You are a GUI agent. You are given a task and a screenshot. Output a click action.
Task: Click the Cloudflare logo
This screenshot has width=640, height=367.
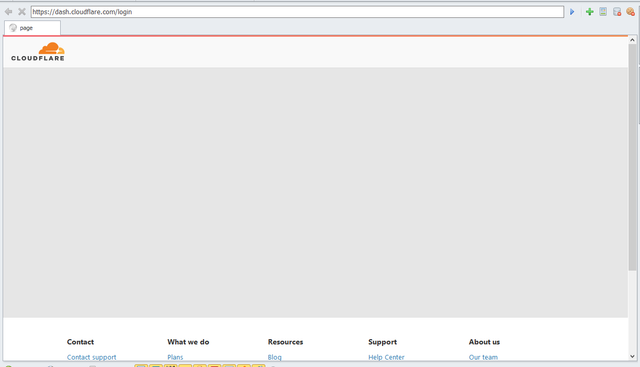pyautogui.click(x=38, y=52)
